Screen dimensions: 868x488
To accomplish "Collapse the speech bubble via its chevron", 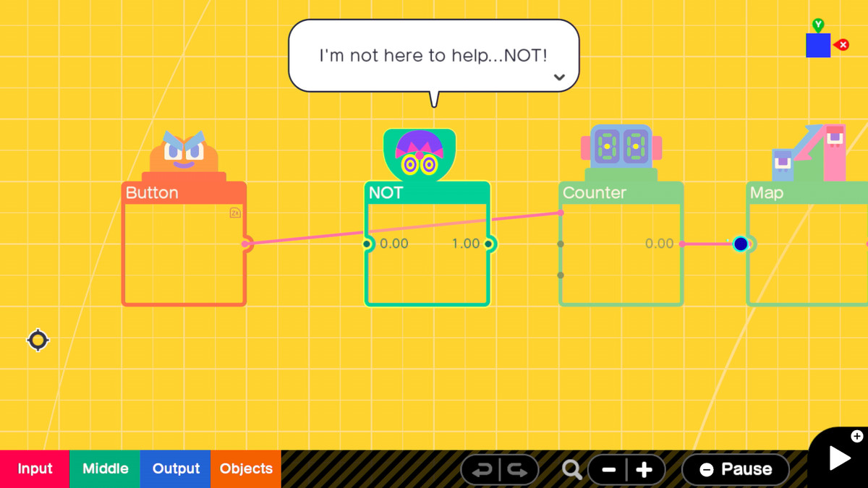I will pyautogui.click(x=559, y=76).
